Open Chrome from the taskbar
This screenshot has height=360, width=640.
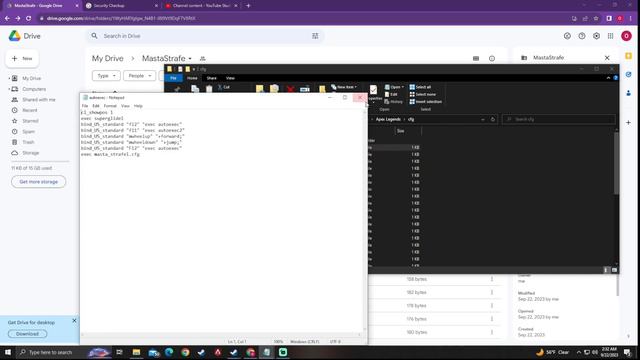(x=185, y=352)
